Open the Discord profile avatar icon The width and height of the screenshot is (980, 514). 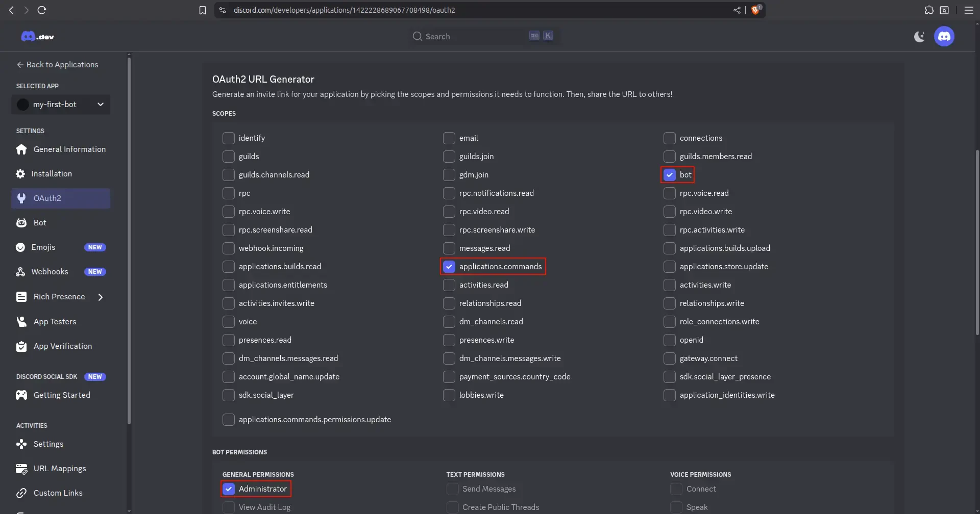point(944,36)
